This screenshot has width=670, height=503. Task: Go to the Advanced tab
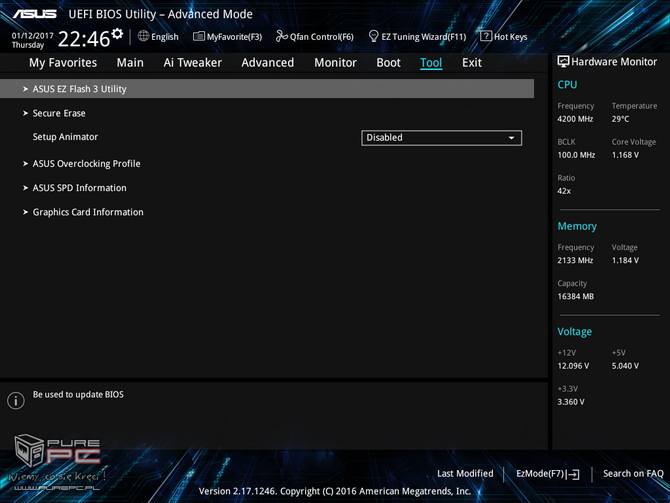pyautogui.click(x=267, y=63)
